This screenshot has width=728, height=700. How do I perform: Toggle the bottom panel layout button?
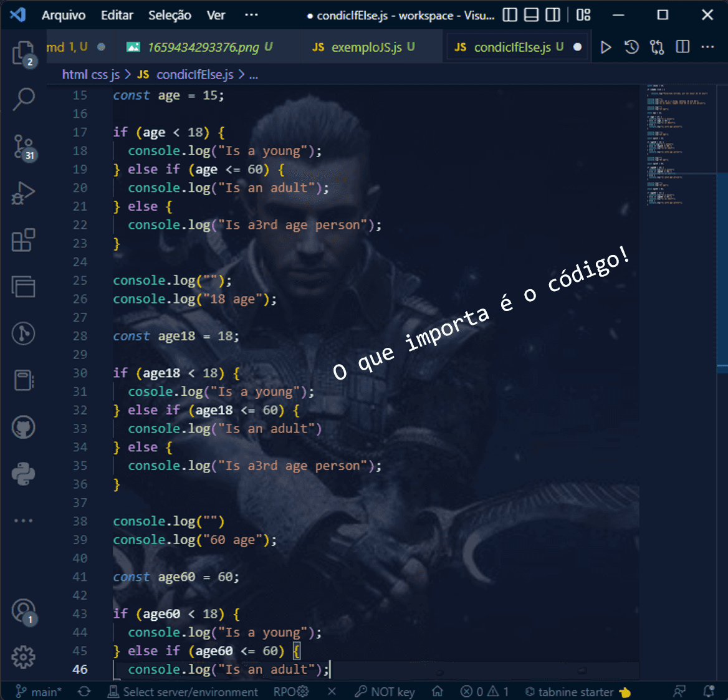(x=531, y=15)
